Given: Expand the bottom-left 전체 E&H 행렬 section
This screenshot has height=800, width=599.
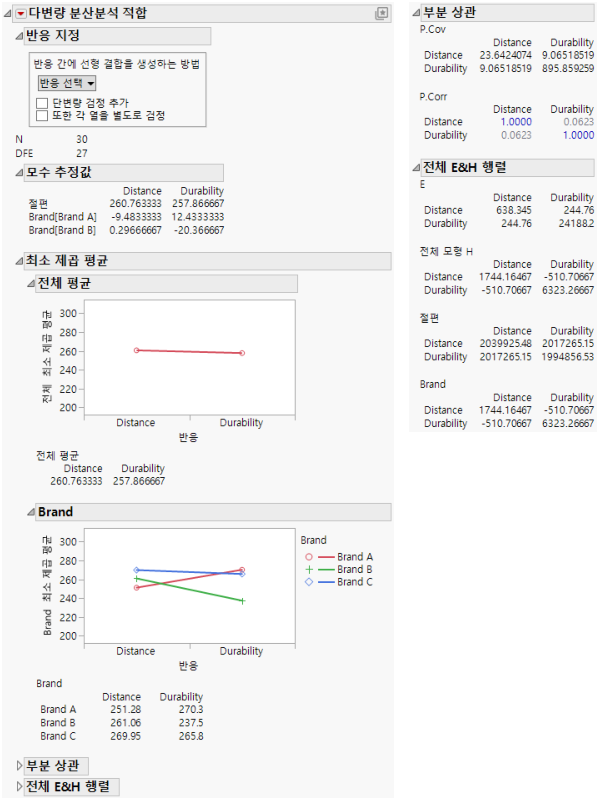Looking at the screenshot, I should click(19, 787).
